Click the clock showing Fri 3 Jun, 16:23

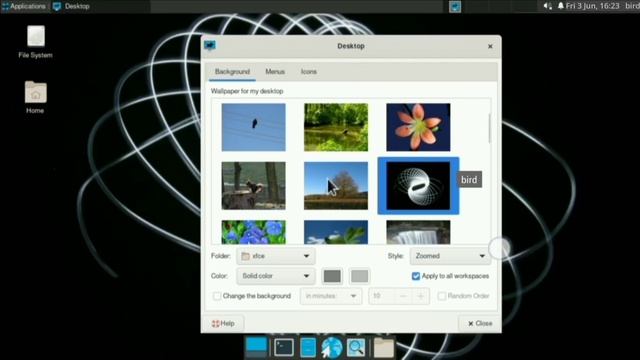click(x=592, y=6)
